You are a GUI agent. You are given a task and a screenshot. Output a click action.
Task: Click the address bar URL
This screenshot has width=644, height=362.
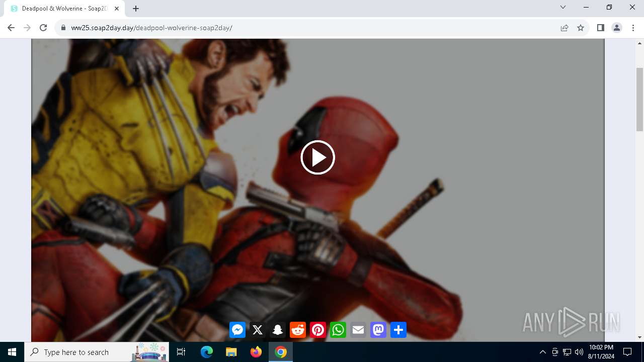pos(151,28)
